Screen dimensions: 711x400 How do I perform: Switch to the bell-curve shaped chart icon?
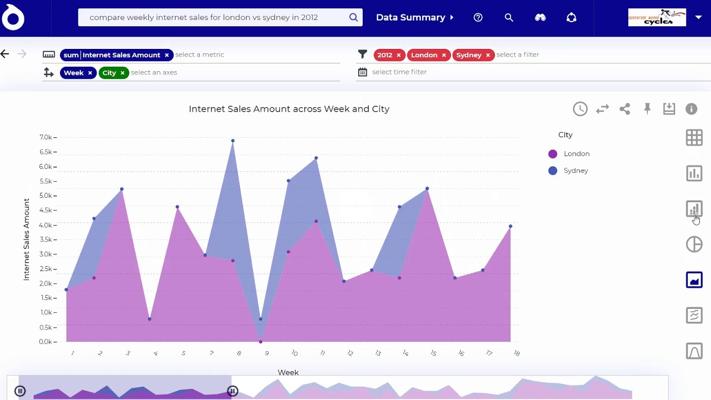(694, 351)
